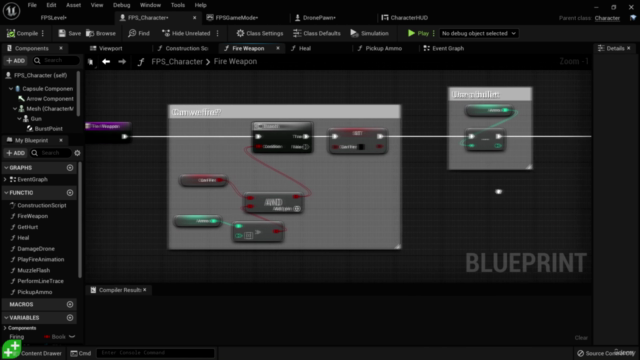Expand EventGraph tree item

(x=5, y=180)
